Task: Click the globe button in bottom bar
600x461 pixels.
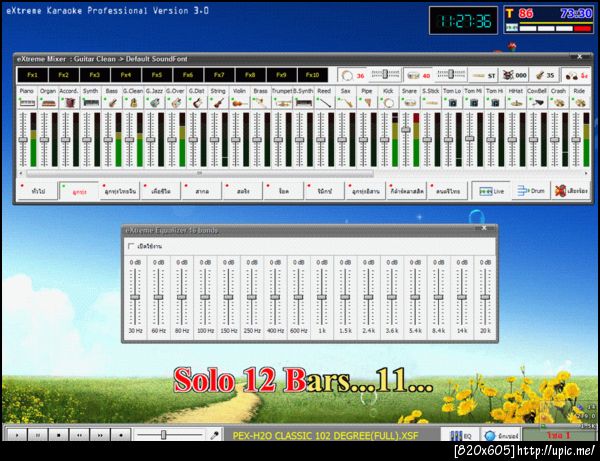Action: 501,435
